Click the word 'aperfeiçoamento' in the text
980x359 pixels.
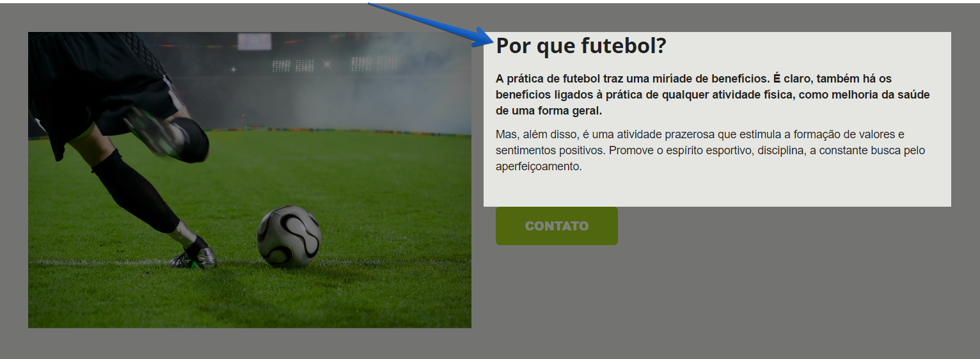[538, 166]
